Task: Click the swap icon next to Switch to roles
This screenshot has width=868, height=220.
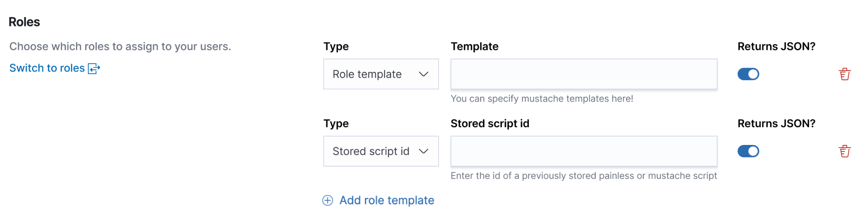Action: [94, 68]
